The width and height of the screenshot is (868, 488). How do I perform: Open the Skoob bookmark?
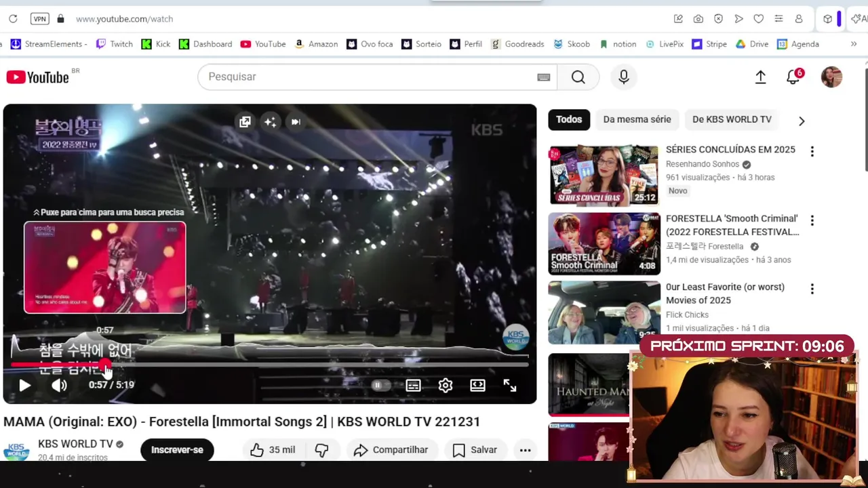point(572,44)
